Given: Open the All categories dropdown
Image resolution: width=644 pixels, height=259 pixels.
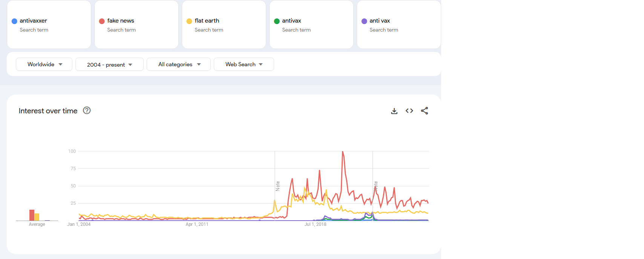Looking at the screenshot, I should click(179, 64).
